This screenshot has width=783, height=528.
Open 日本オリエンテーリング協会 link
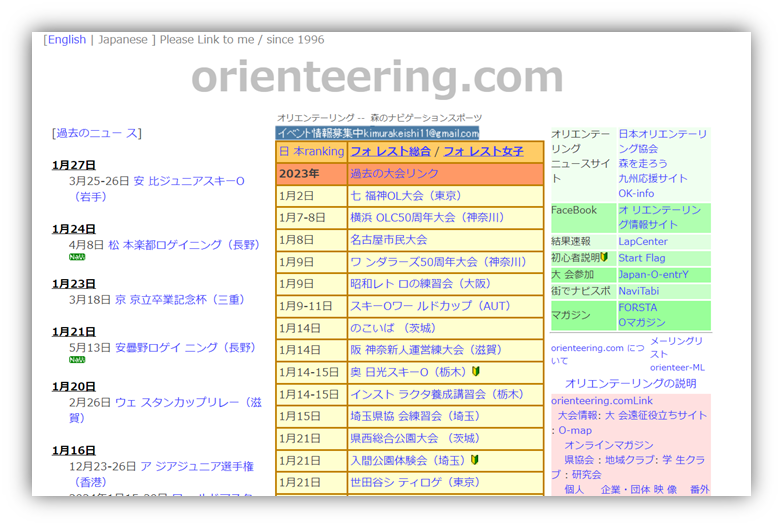(x=663, y=141)
